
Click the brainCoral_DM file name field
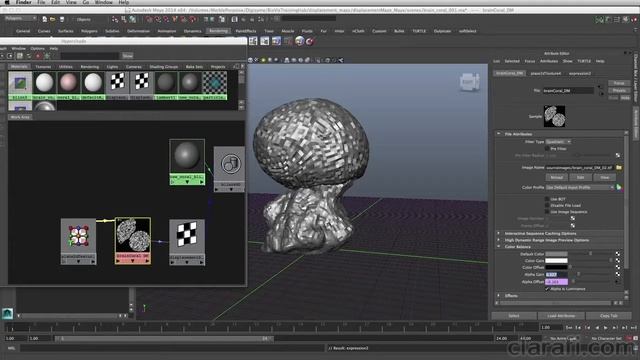point(568,91)
